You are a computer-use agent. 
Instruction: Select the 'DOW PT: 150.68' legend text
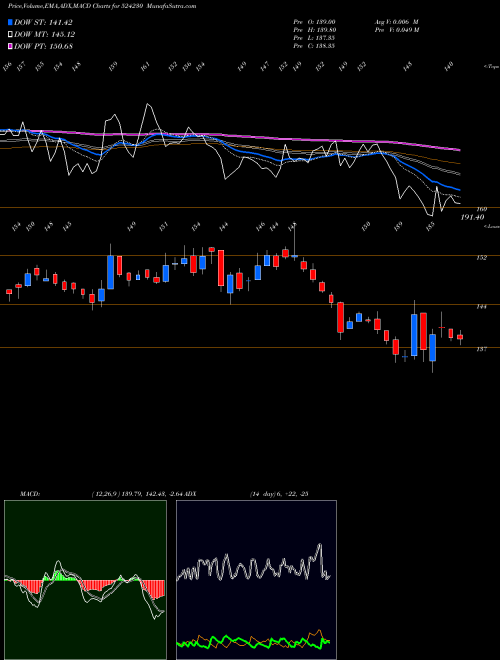[x=44, y=46]
